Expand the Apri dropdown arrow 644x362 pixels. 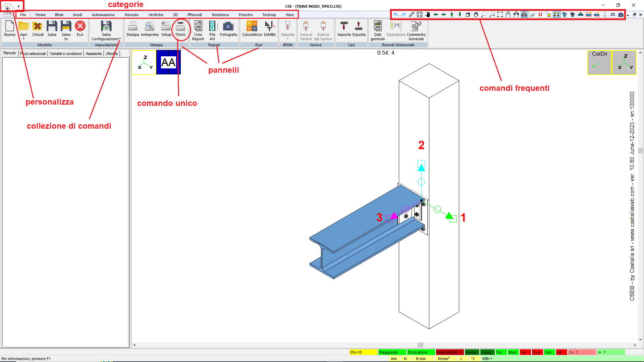pyautogui.click(x=23, y=39)
